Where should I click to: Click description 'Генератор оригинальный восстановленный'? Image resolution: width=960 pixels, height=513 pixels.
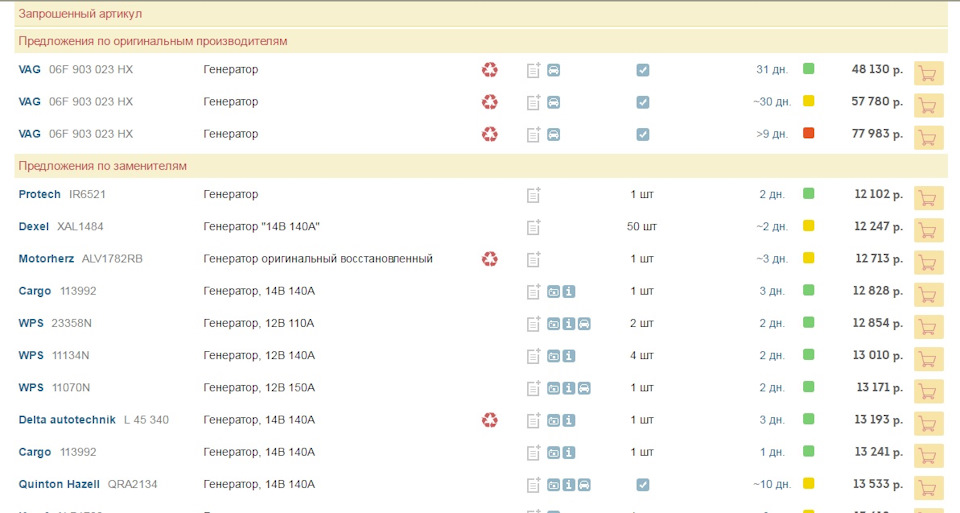318,259
